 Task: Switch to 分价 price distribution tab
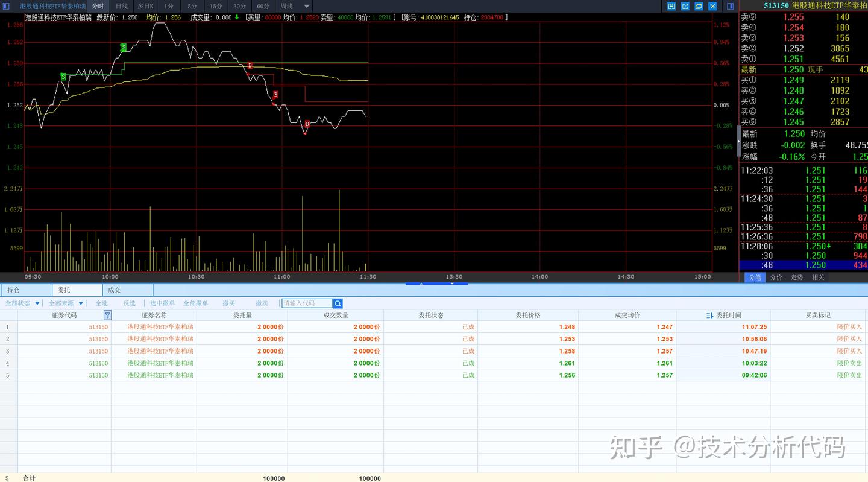click(x=776, y=277)
